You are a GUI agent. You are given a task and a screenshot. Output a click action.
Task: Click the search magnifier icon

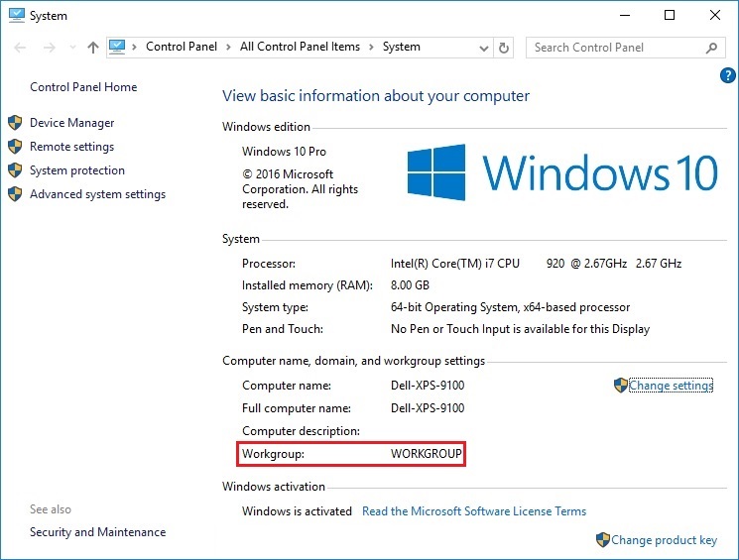(x=711, y=48)
